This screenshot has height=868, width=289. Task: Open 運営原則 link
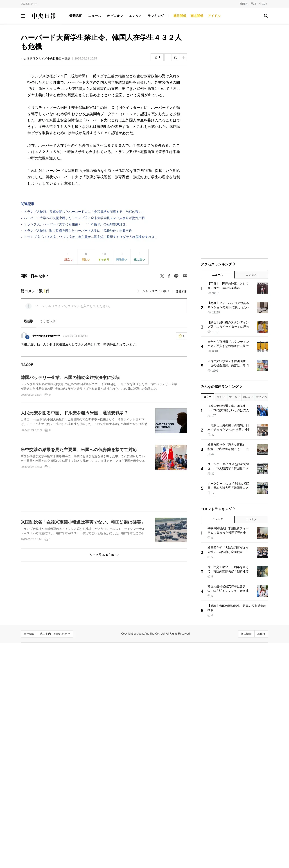pos(181,291)
